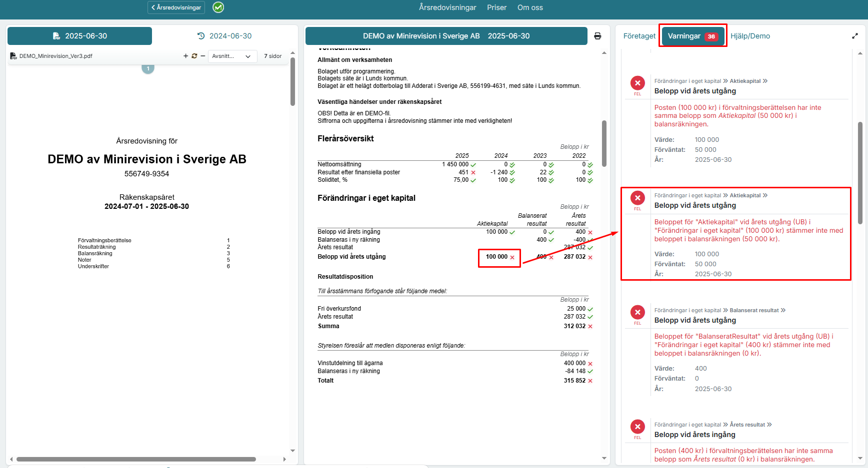Select the Varningar tab
Image resolution: width=868 pixels, height=468 pixels.
[x=692, y=36]
